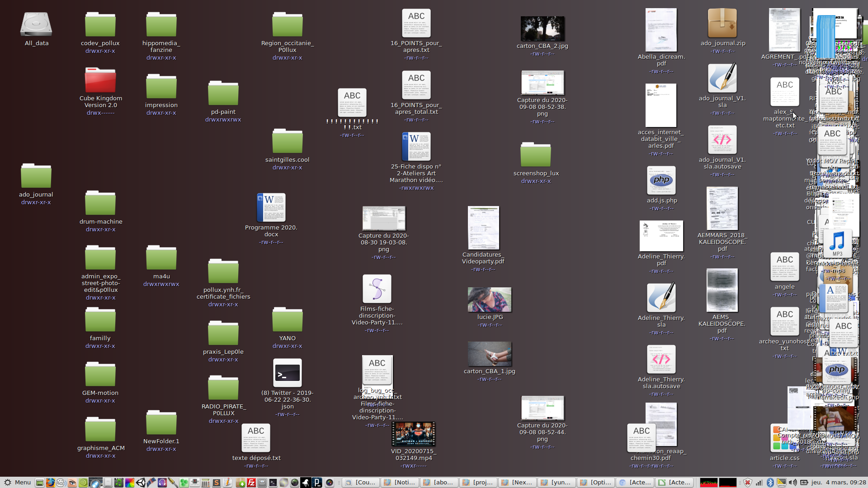Select the VID_20200715_032149.mp4 video thumbnail
Image resolution: width=868 pixels, height=488 pixels.
pyautogui.click(x=414, y=434)
